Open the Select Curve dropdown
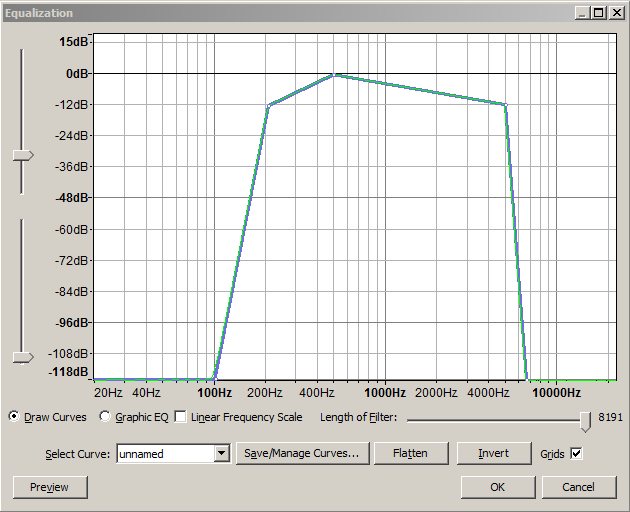Screen dimensions: 630x512 click(x=222, y=454)
